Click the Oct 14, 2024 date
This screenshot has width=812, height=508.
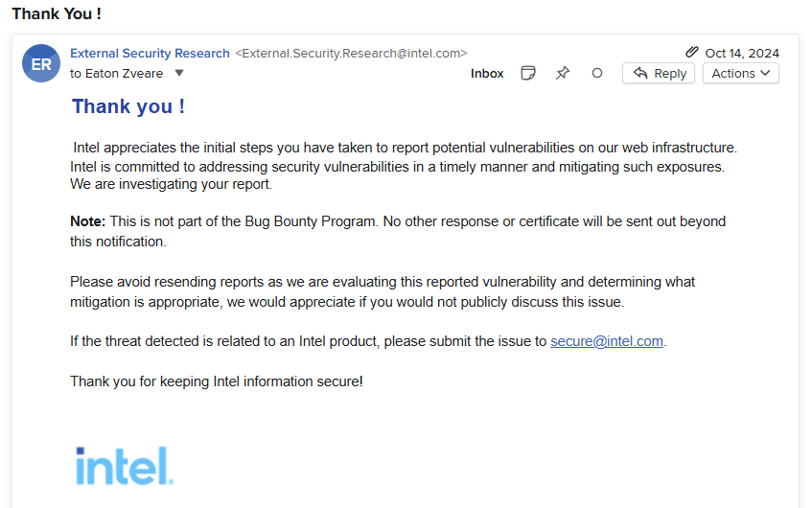click(742, 53)
